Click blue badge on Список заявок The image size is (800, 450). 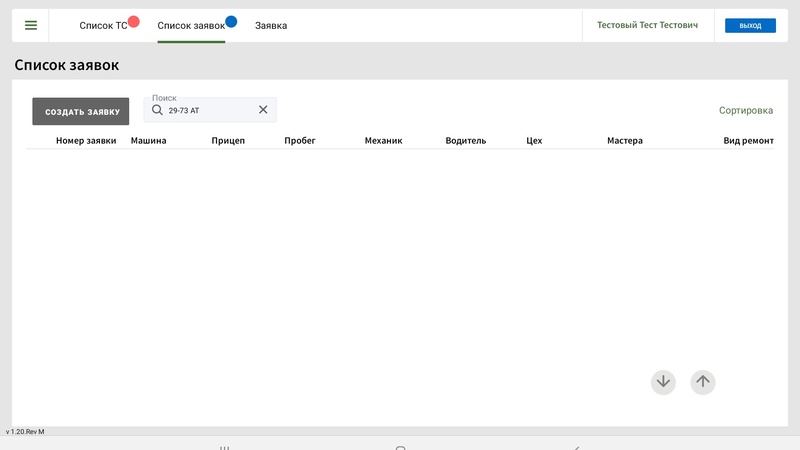click(x=231, y=21)
